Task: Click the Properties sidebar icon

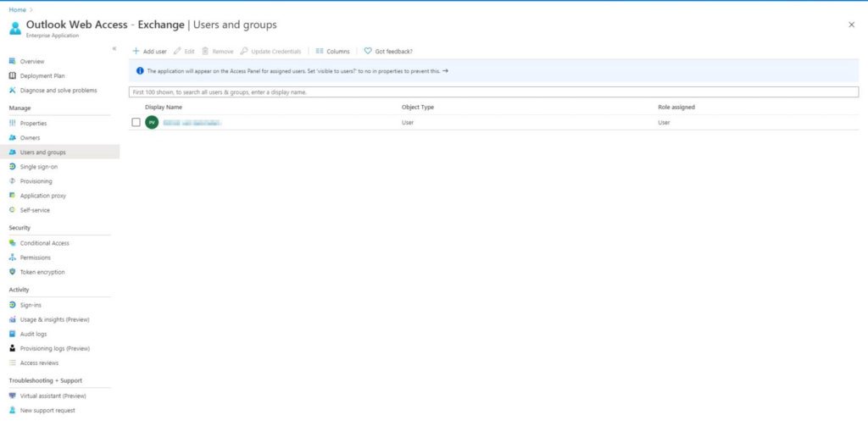Action: click(12, 123)
